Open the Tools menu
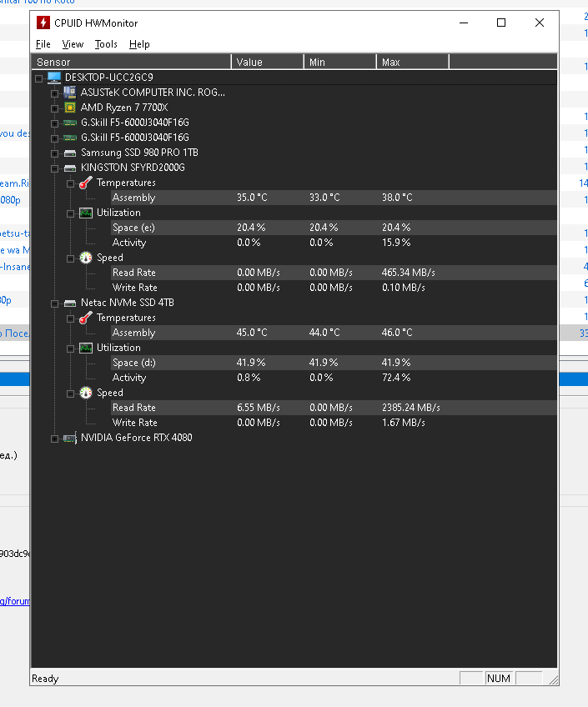This screenshot has width=588, height=707. coord(106,44)
